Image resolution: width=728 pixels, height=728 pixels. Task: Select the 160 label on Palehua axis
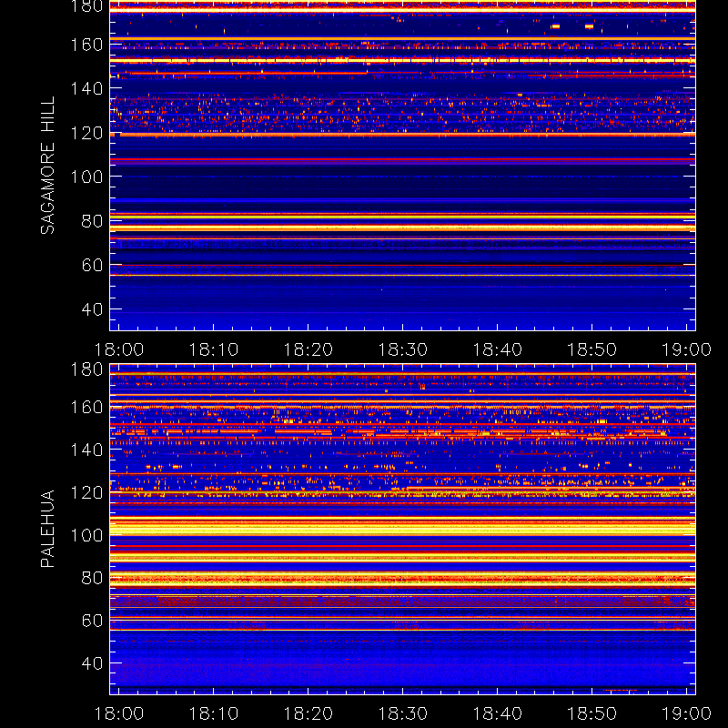click(86, 407)
